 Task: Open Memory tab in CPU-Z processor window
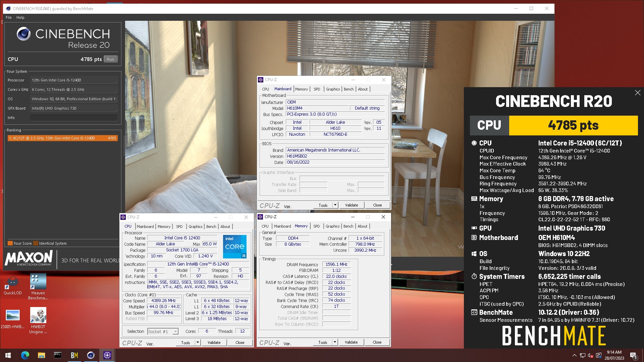164,227
